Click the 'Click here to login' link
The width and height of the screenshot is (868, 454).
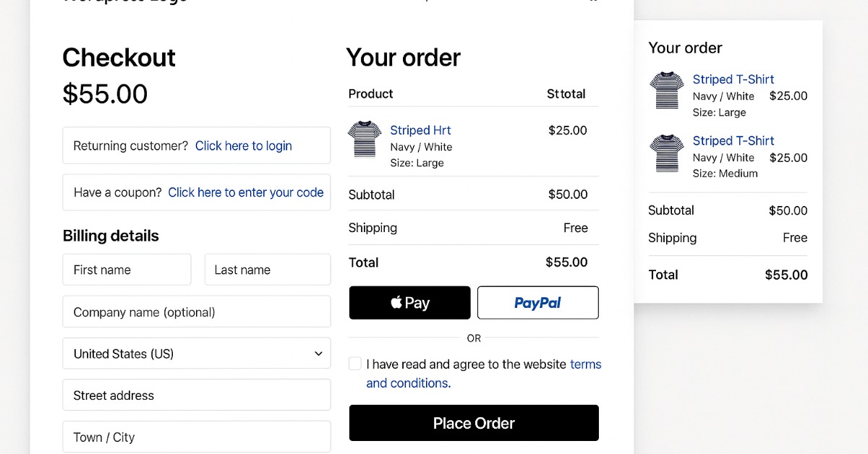coord(243,146)
